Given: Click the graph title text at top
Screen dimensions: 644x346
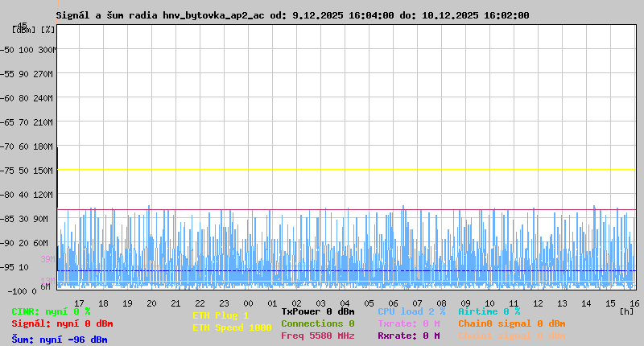Looking at the screenshot, I should [293, 15].
